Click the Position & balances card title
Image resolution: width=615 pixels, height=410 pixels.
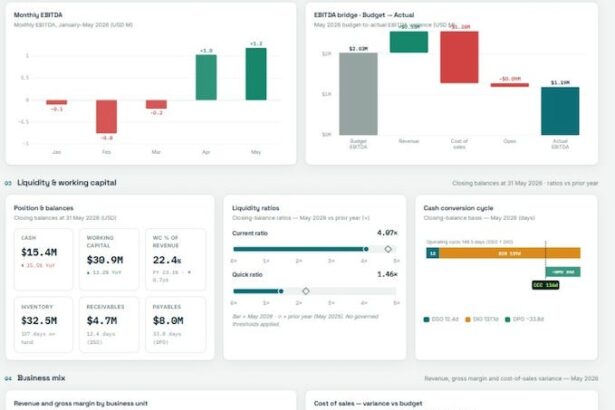pyautogui.click(x=44, y=208)
